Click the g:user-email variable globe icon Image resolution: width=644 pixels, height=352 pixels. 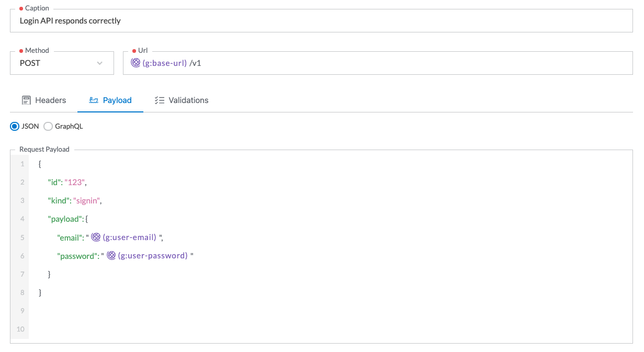point(96,237)
